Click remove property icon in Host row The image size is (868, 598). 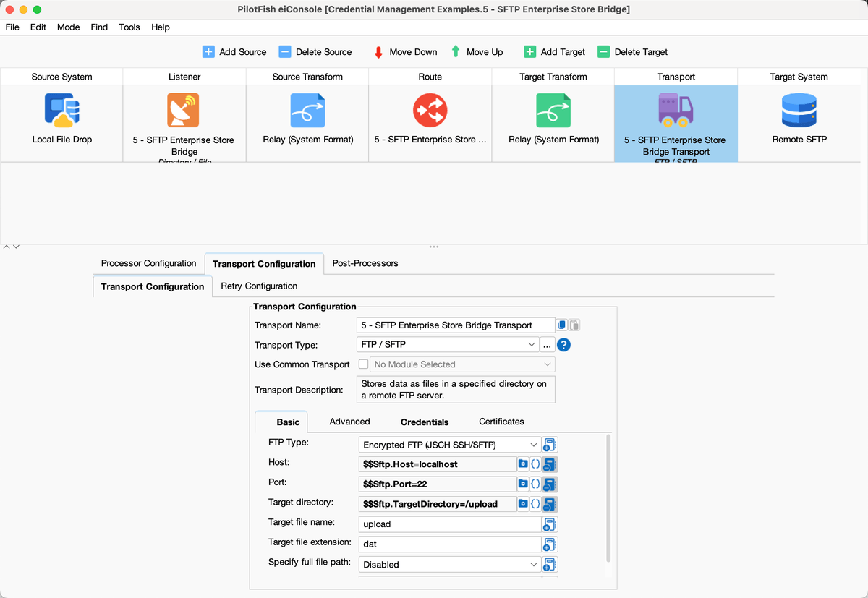(550, 464)
